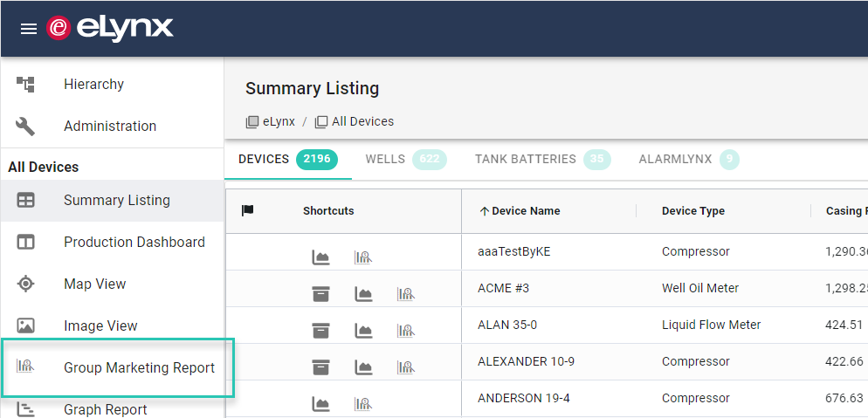Click the Image View picture icon
The width and height of the screenshot is (868, 418).
[25, 325]
